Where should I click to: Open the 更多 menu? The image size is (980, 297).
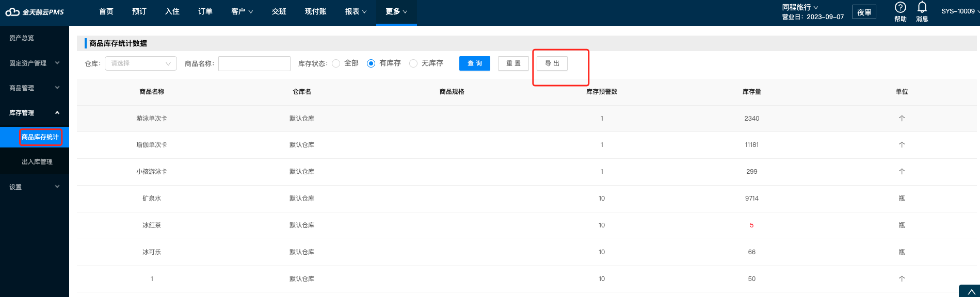pos(396,11)
